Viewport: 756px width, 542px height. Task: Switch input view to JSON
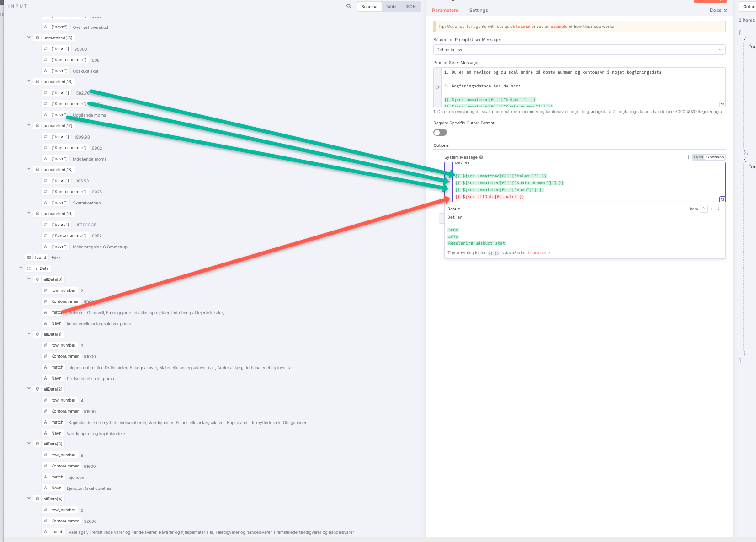pos(410,7)
